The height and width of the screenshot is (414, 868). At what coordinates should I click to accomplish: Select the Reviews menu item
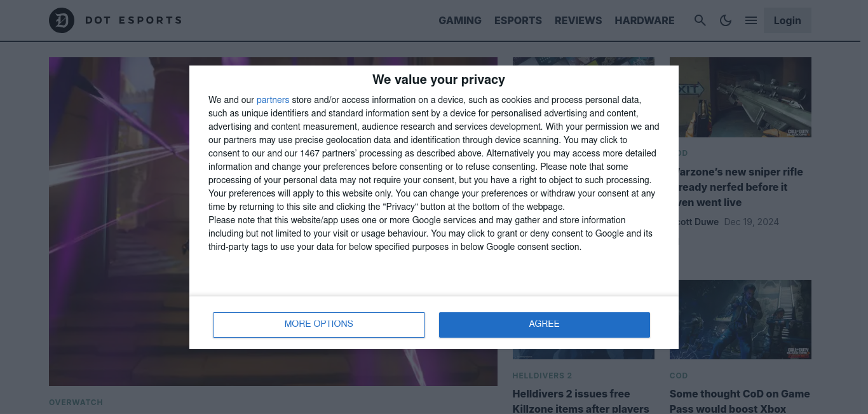(578, 20)
